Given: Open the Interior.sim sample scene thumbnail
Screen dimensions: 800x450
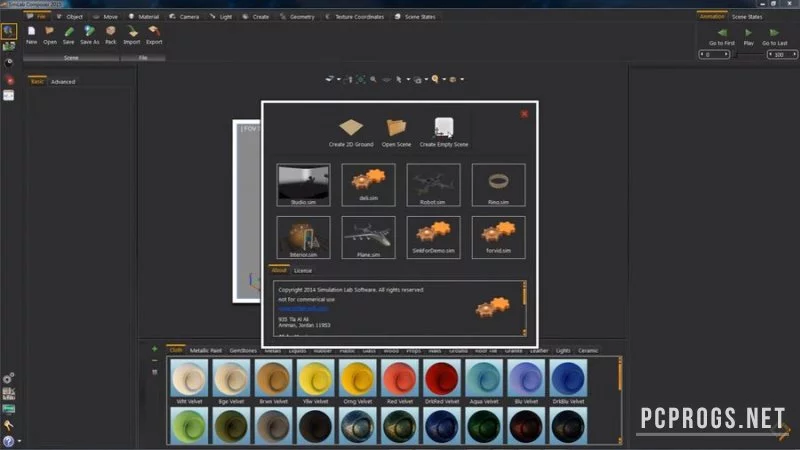Looking at the screenshot, I should (303, 237).
